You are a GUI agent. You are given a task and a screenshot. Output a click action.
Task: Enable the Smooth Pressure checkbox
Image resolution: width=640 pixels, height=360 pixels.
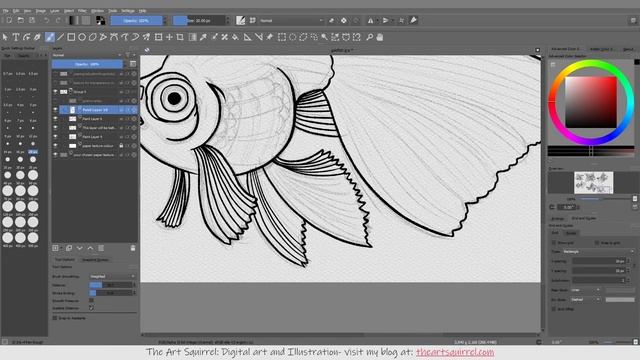[91, 300]
